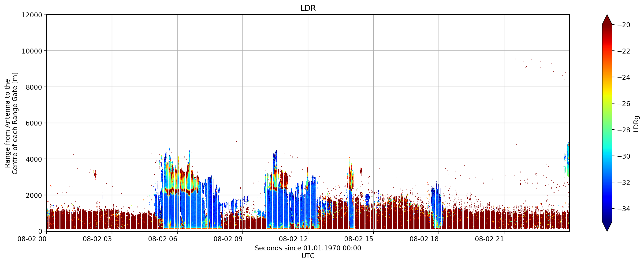Click the y-axis tick label "6000"
This screenshot has width=644, height=264.
click(x=34, y=123)
